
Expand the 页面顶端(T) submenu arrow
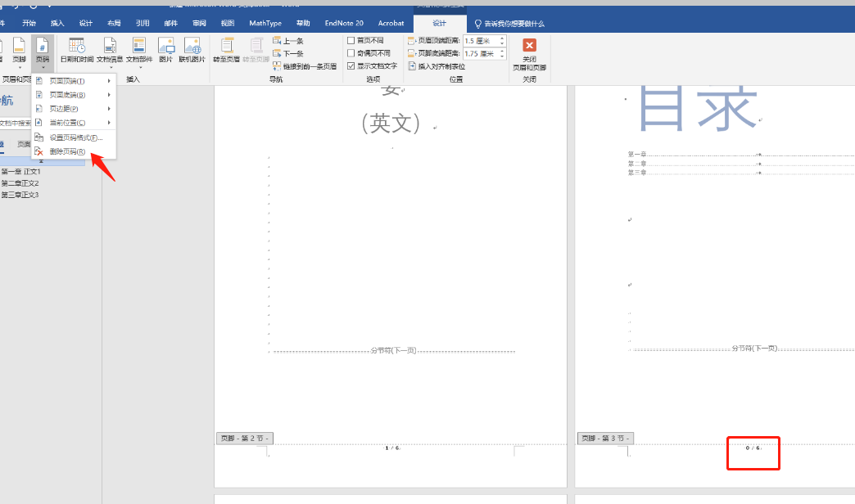pos(109,81)
